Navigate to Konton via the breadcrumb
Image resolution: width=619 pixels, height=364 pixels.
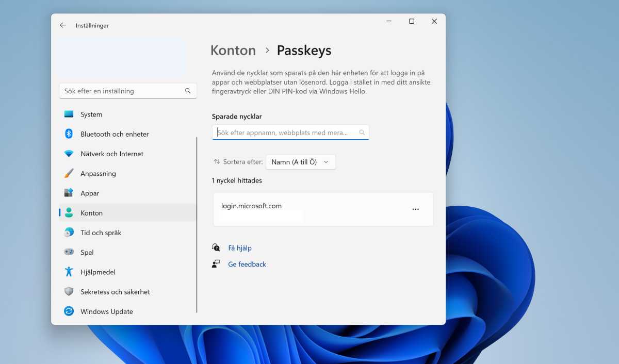click(233, 50)
